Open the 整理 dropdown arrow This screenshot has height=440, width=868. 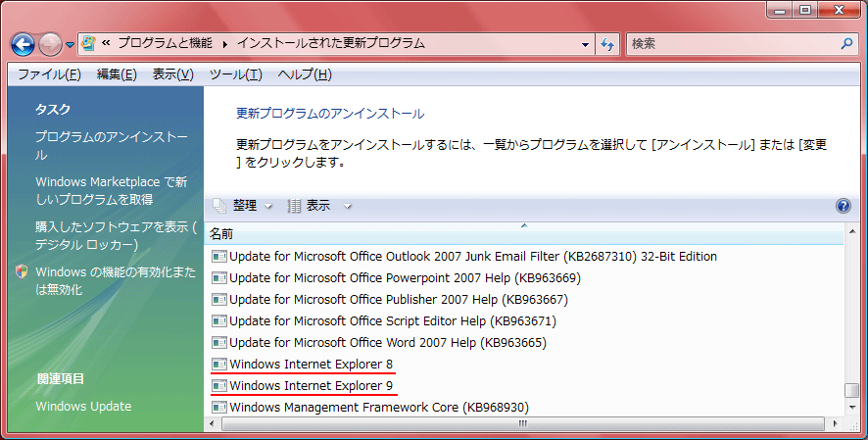click(268, 207)
